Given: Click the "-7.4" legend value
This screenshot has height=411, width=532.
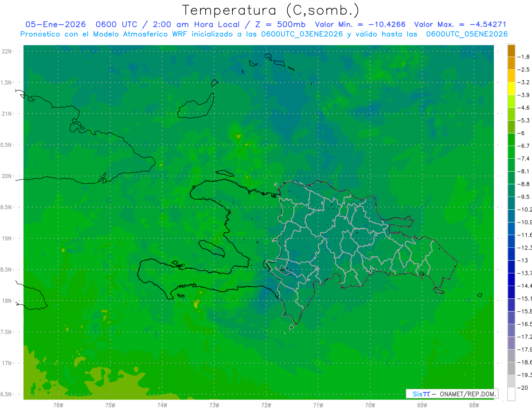Looking at the screenshot, I should (x=524, y=159).
